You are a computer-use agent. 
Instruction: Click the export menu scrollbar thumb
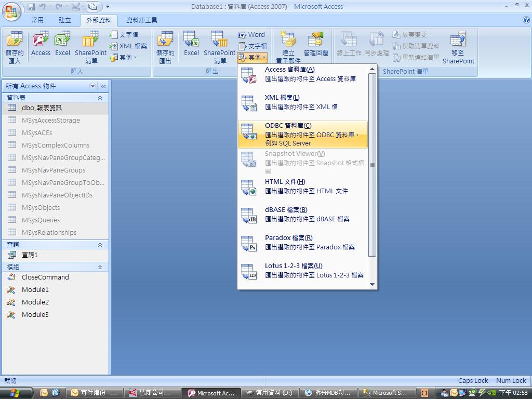pos(372,165)
